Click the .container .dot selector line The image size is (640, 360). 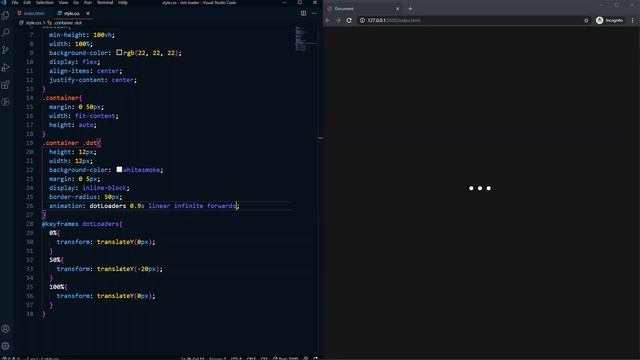click(71, 143)
